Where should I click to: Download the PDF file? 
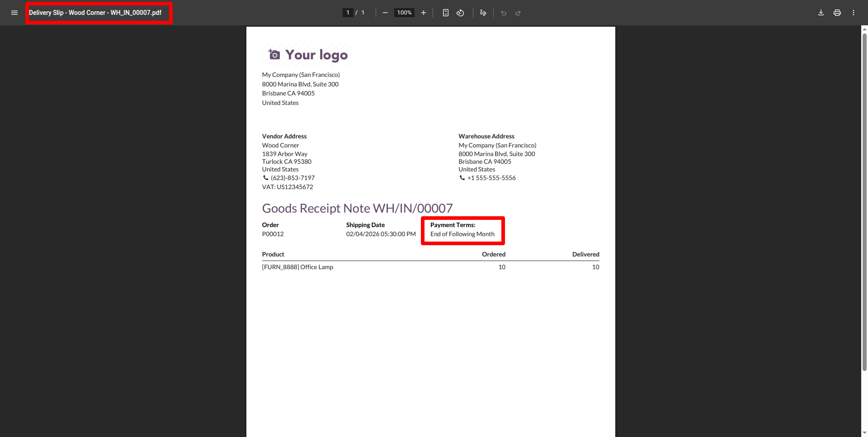pyautogui.click(x=821, y=13)
